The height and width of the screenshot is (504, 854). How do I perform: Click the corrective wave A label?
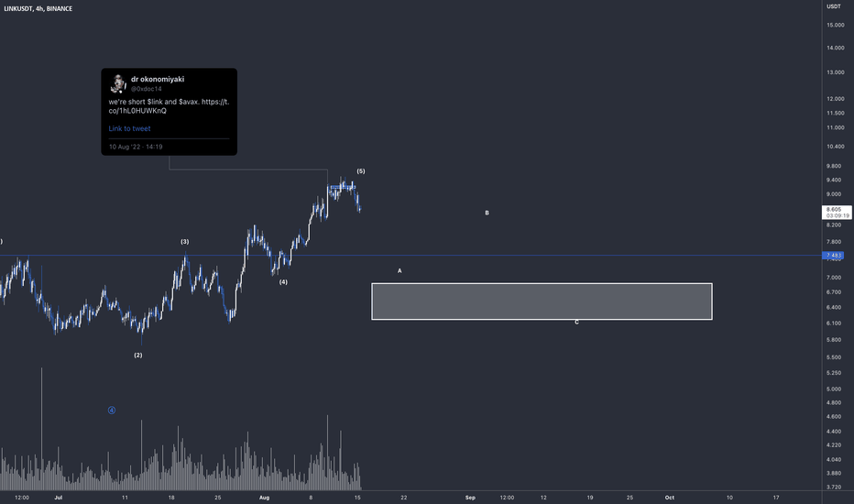(x=400, y=271)
